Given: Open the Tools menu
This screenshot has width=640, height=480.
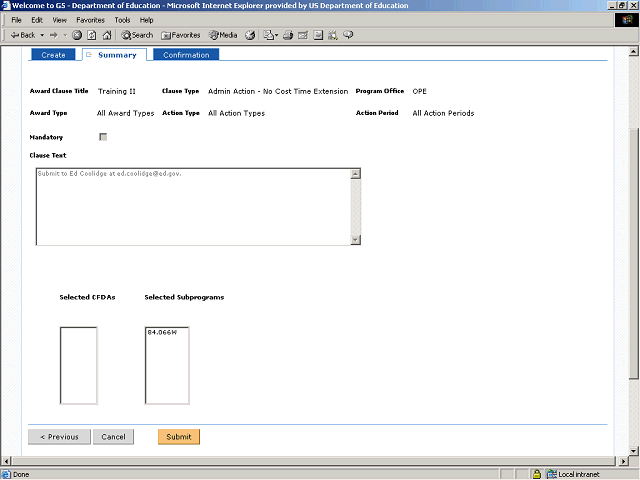Looking at the screenshot, I should click(122, 20).
